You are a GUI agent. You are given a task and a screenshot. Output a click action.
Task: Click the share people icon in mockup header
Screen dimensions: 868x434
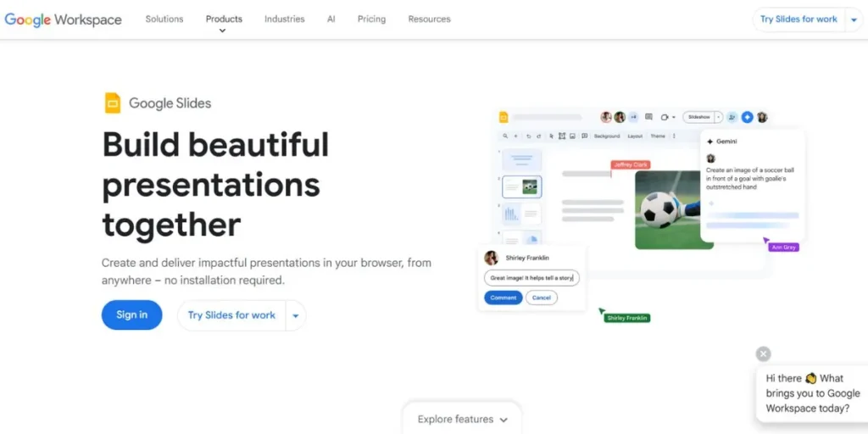pos(732,117)
